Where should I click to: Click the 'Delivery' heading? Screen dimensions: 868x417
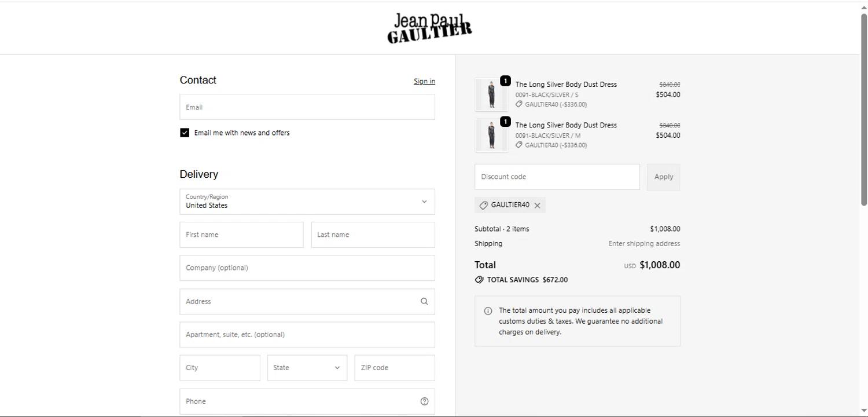click(x=199, y=174)
